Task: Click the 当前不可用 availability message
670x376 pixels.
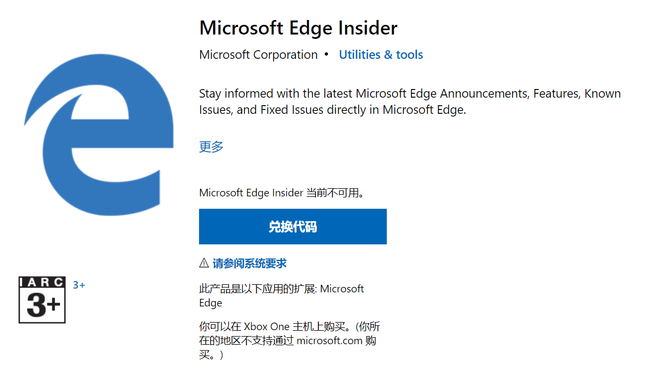Action: coord(282,193)
